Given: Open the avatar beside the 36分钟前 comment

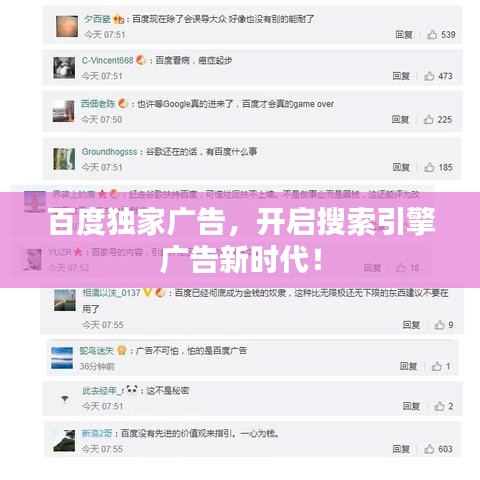Looking at the screenshot, I should pyautogui.click(x=62, y=358).
